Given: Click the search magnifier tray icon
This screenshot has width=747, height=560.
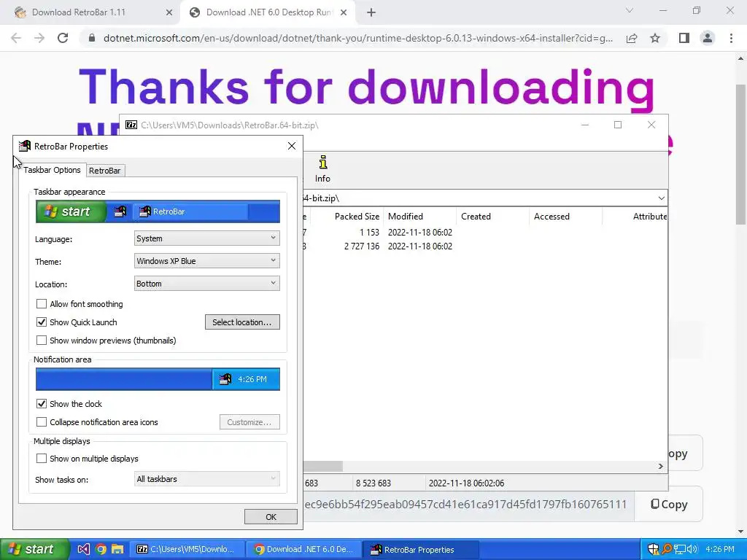Looking at the screenshot, I should tap(666, 549).
